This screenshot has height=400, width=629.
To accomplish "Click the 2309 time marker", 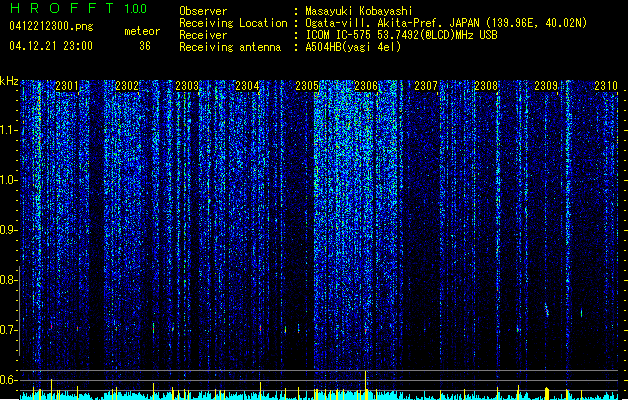I will click(546, 86).
